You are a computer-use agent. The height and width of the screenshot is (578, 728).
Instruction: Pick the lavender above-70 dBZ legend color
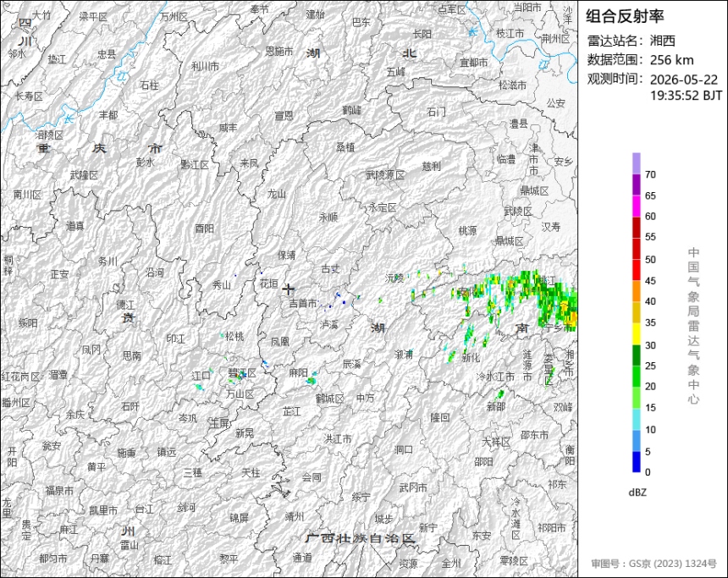pos(636,163)
